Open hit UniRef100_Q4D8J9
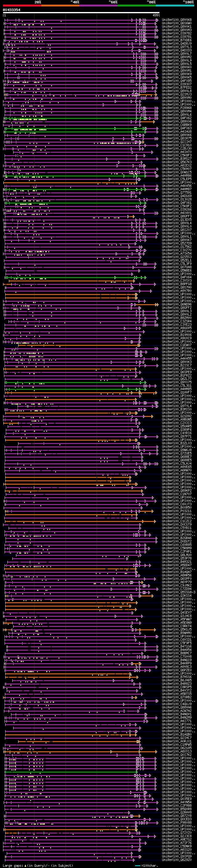The width and height of the screenshot is (197, 868). pyautogui.click(x=177, y=43)
